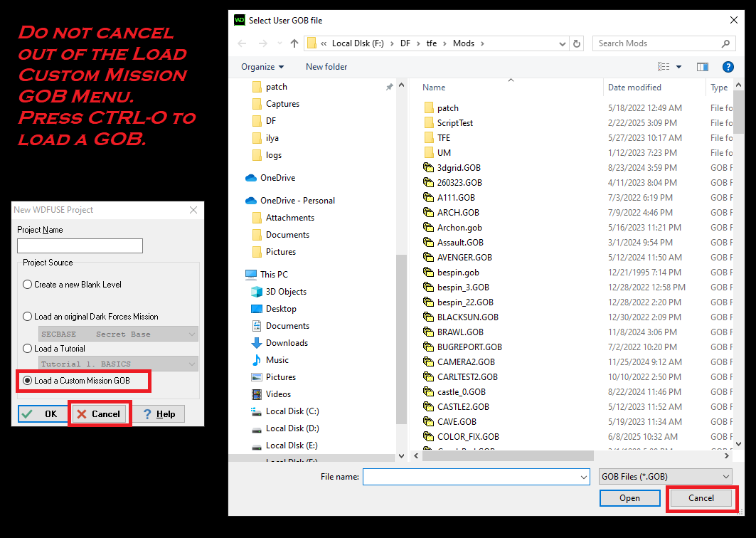The width and height of the screenshot is (756, 538).
Task: Click the tfe breadcrumb in address bar
Action: (x=432, y=43)
